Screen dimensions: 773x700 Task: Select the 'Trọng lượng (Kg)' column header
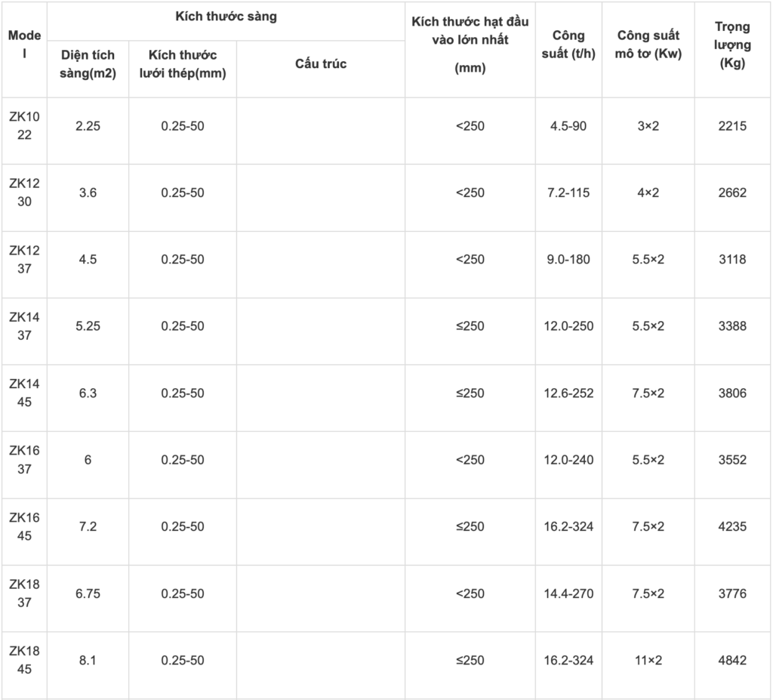tap(732, 45)
